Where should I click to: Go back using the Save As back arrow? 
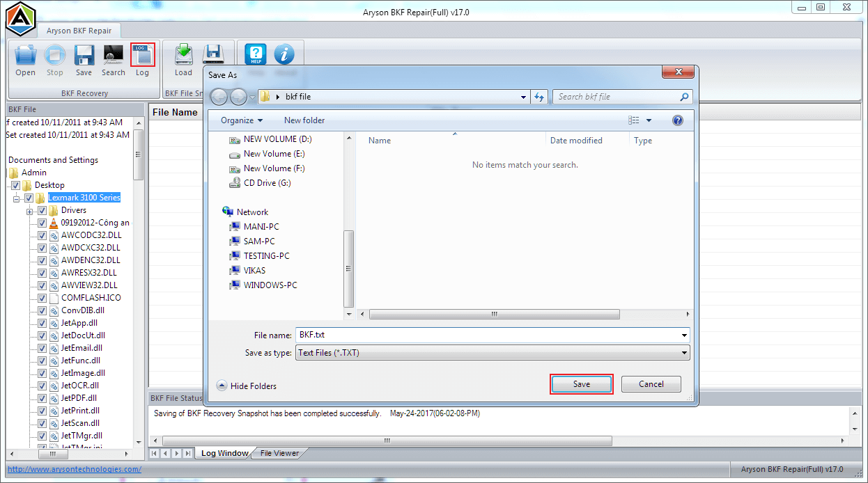[x=219, y=97]
